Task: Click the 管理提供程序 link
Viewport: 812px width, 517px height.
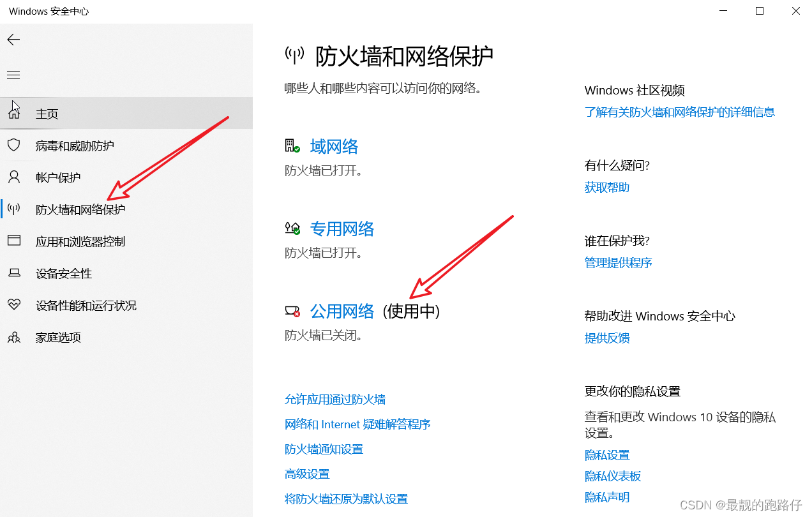Action: pyautogui.click(x=619, y=263)
